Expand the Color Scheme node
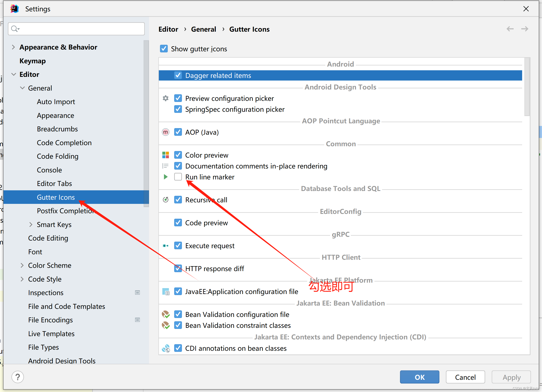The height and width of the screenshot is (392, 542). point(22,265)
